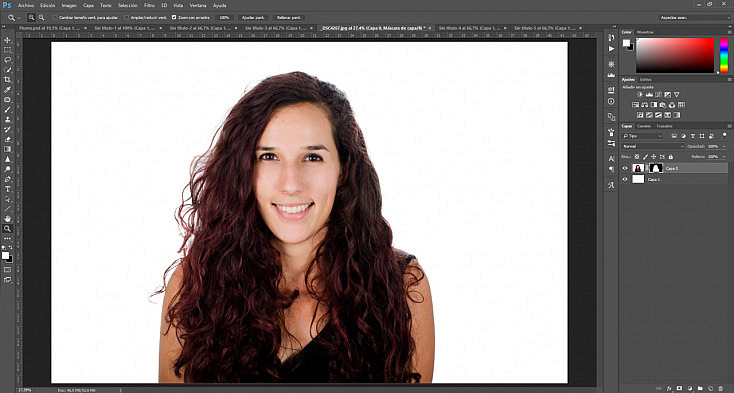Open the Filtro menu
This screenshot has width=734, height=393.
[149, 6]
